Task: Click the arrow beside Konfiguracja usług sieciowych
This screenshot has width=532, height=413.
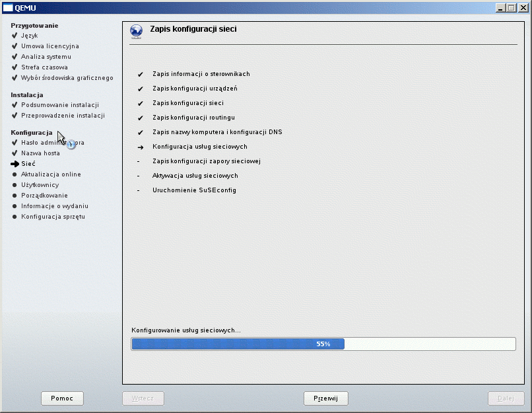Action: (140, 147)
